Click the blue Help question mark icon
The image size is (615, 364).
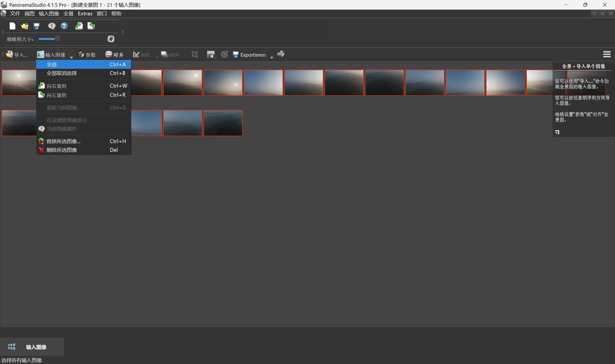pos(64,26)
